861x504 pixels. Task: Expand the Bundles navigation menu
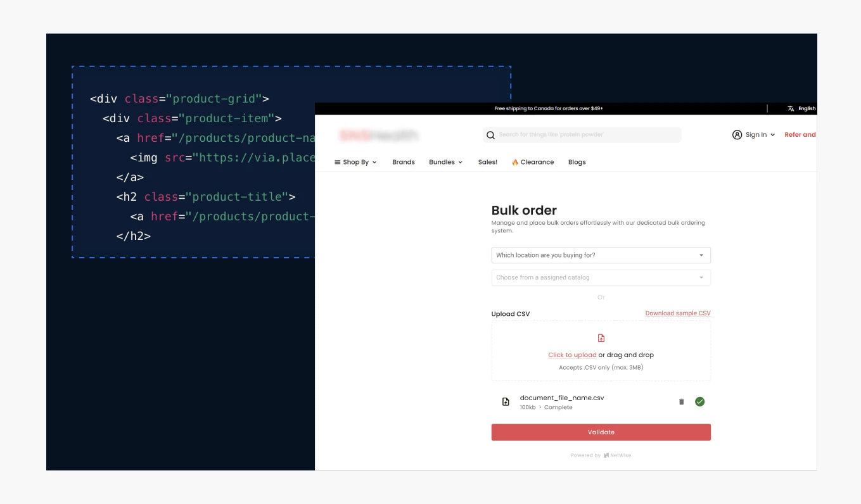click(x=445, y=162)
